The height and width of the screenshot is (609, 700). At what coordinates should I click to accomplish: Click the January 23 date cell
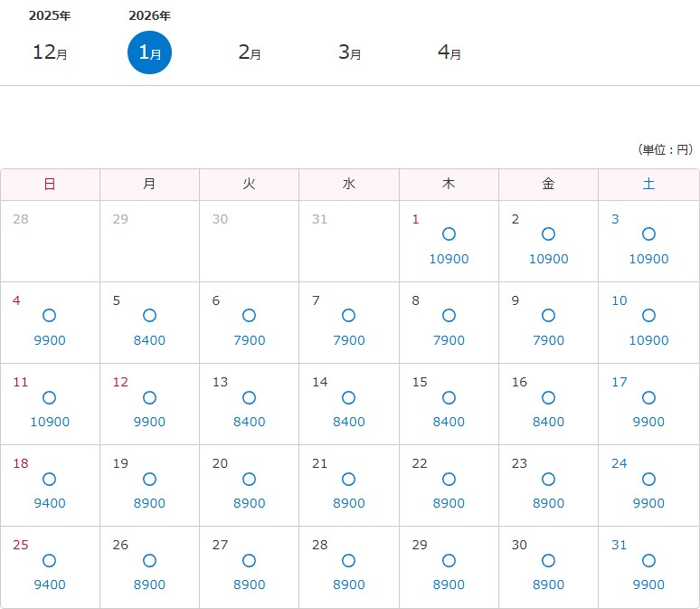pos(548,485)
